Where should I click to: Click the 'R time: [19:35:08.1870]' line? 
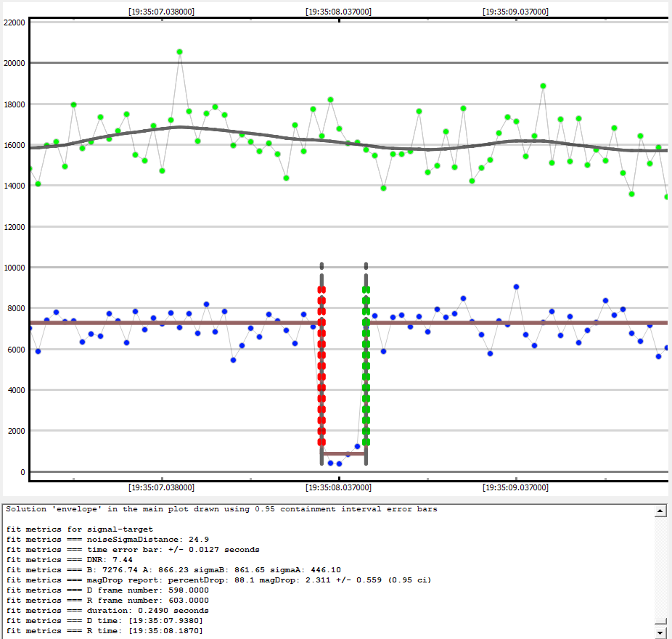tap(105, 631)
